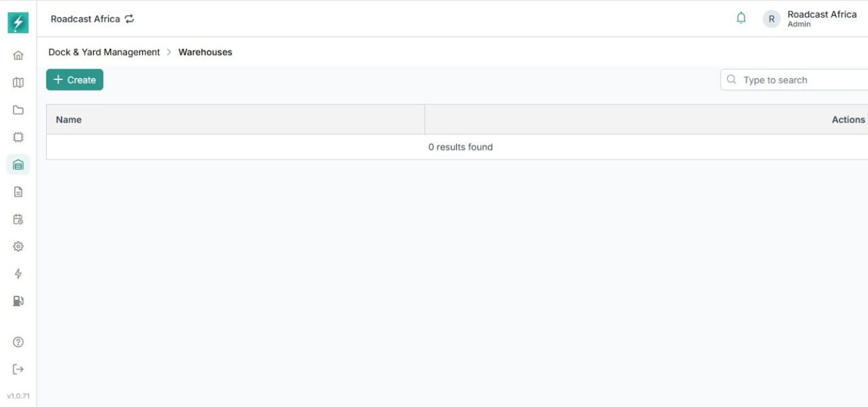The height and width of the screenshot is (407, 868).
Task: Select the Map icon in the sidebar
Action: tap(18, 82)
